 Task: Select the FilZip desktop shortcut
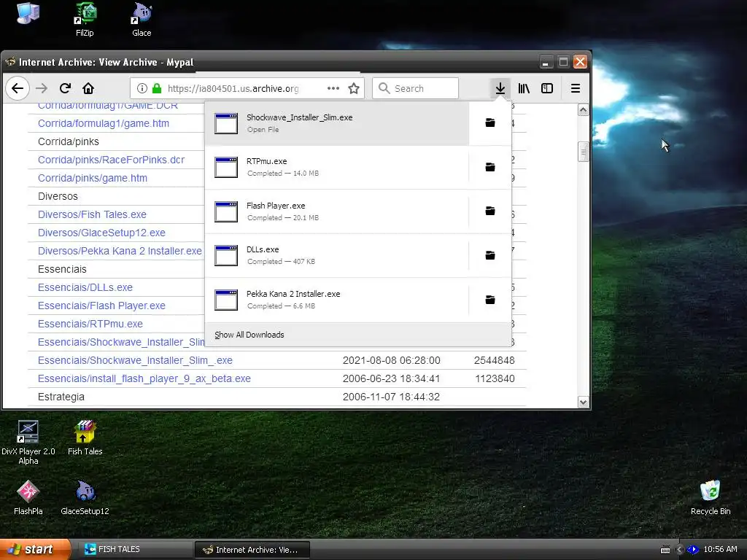85,20
